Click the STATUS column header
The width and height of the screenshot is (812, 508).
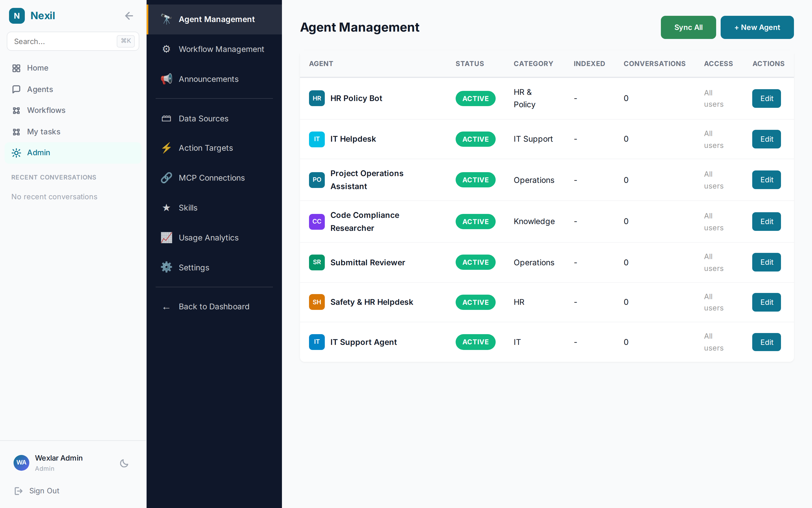(x=469, y=63)
